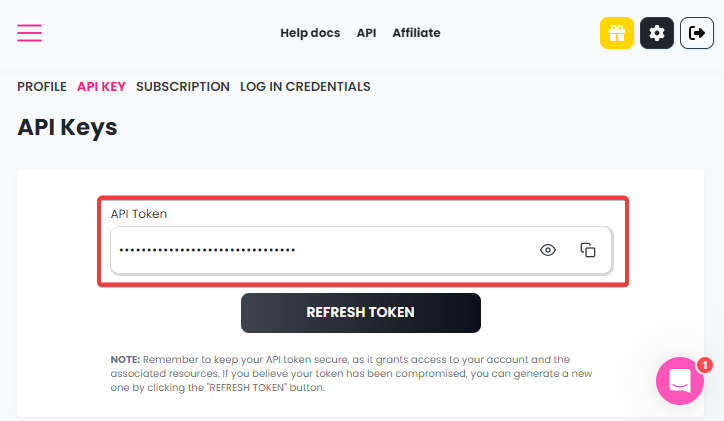Click the API Token field label
This screenshot has height=421, width=724.
pyautogui.click(x=139, y=214)
